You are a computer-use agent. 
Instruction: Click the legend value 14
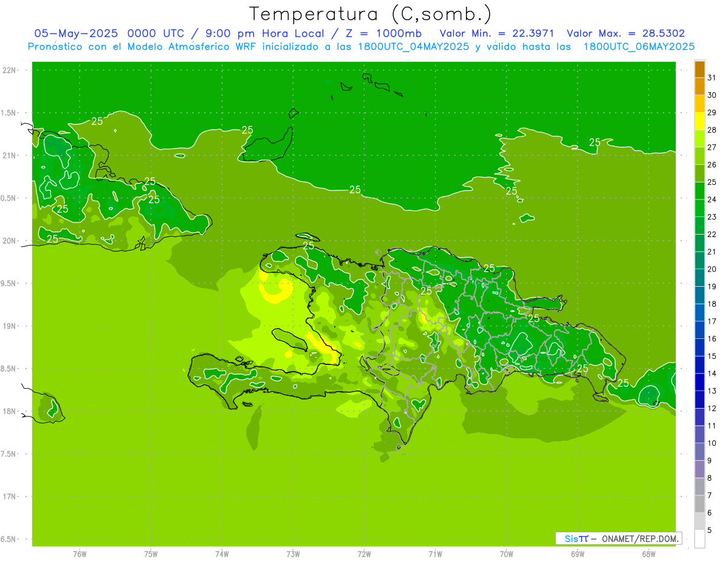(x=712, y=373)
